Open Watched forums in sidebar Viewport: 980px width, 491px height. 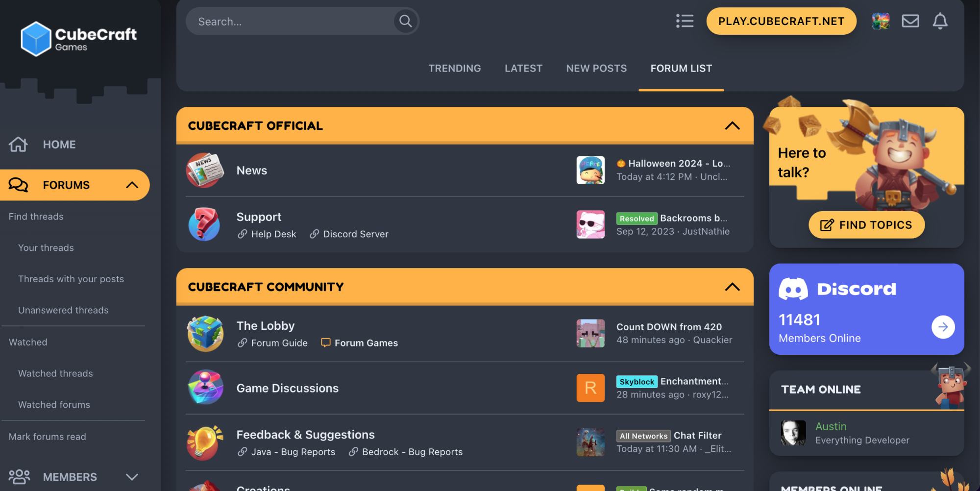(x=54, y=405)
